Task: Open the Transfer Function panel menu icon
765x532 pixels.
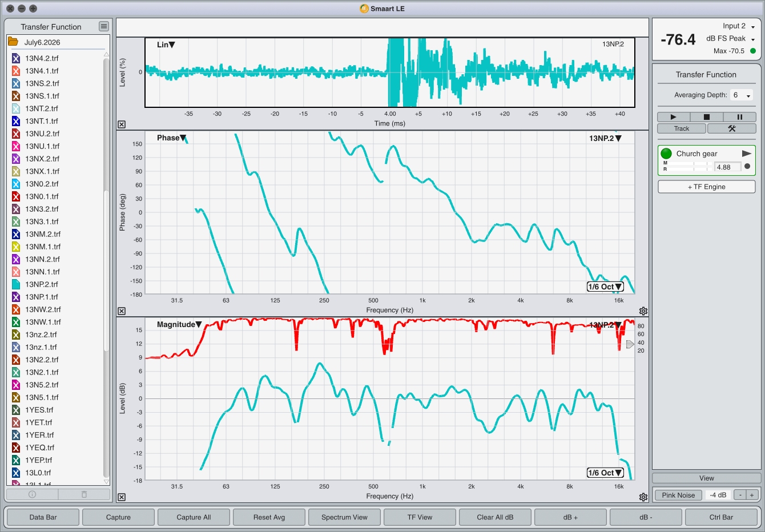Action: tap(103, 26)
